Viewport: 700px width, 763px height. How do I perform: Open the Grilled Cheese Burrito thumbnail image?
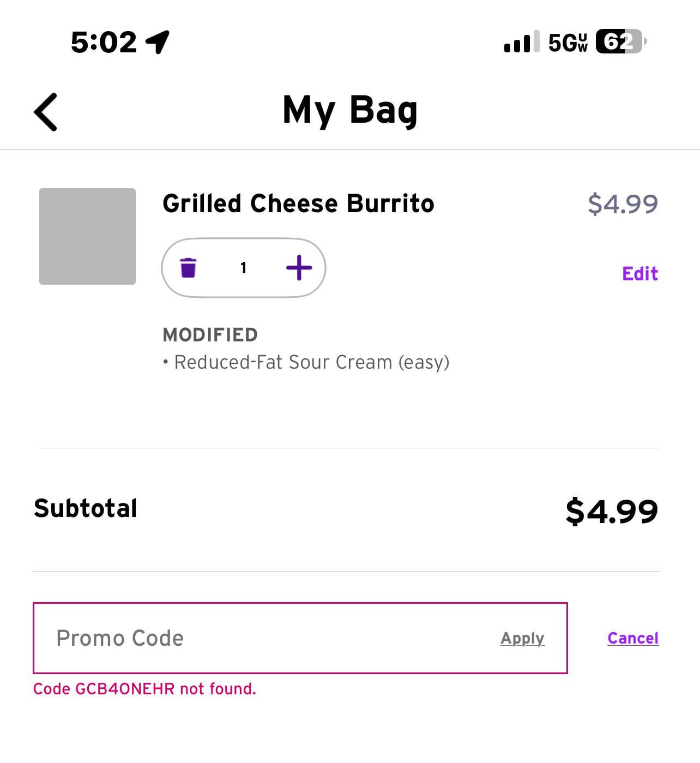click(x=87, y=236)
